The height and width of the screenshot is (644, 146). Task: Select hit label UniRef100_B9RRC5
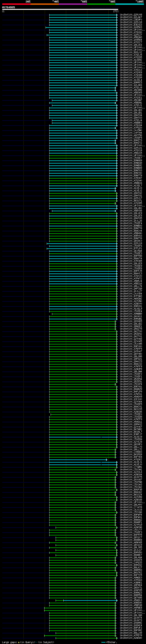[131, 82]
